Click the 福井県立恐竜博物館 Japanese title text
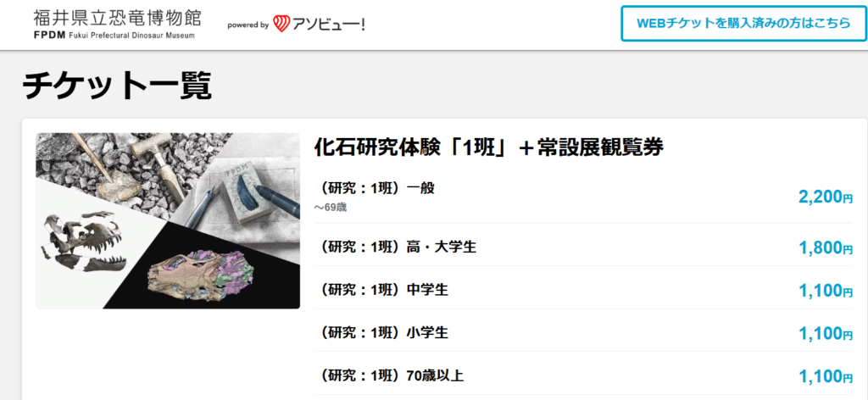868x400 pixels. (117, 18)
